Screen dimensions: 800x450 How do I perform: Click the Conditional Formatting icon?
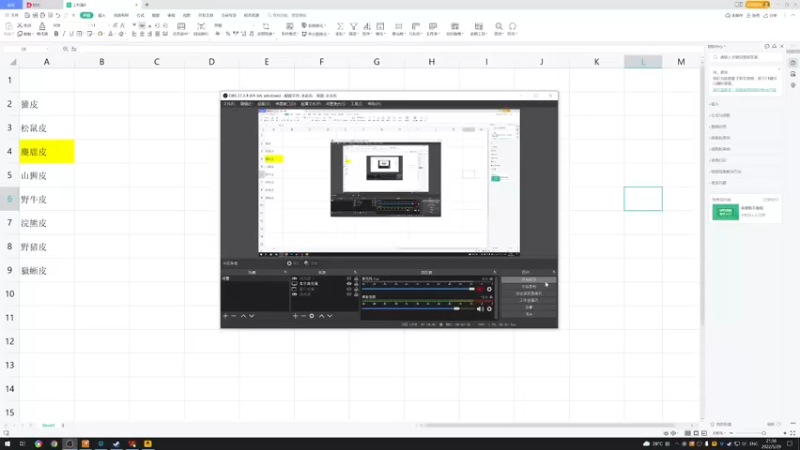[290, 26]
